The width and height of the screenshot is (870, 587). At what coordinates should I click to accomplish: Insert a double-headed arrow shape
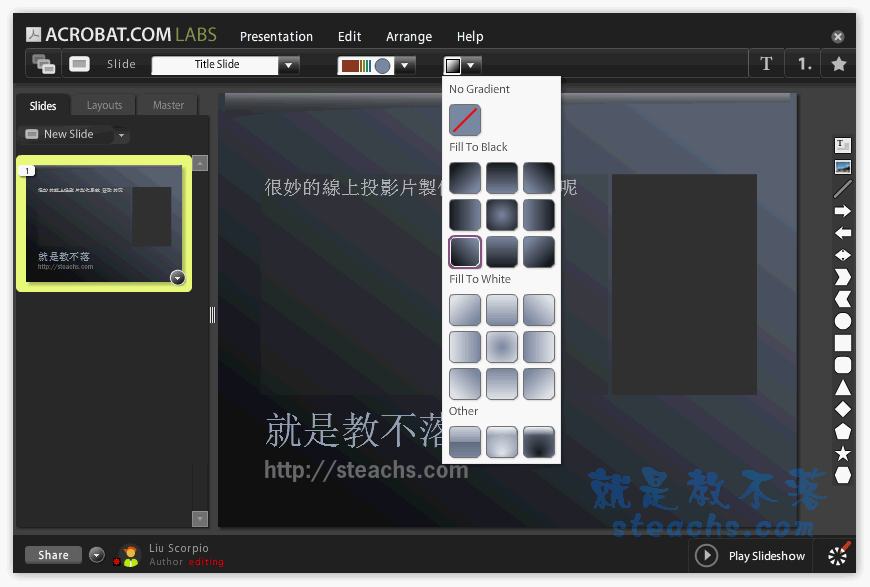(x=843, y=255)
